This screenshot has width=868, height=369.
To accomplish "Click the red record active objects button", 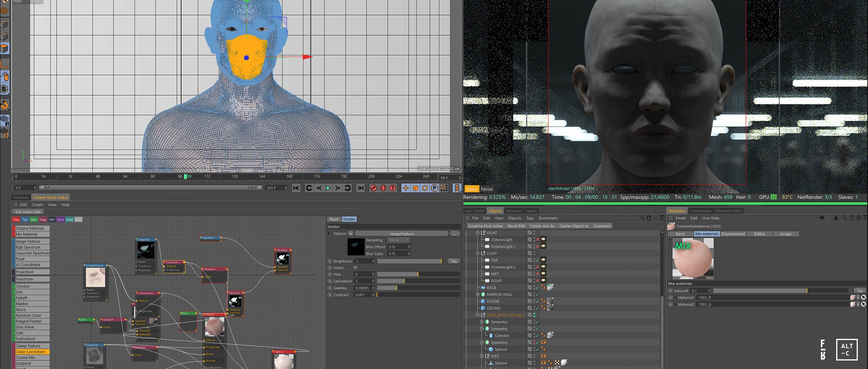I will click(374, 188).
